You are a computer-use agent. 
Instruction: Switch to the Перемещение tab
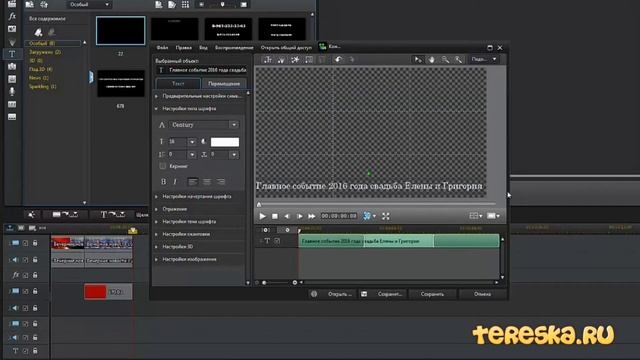pos(224,83)
